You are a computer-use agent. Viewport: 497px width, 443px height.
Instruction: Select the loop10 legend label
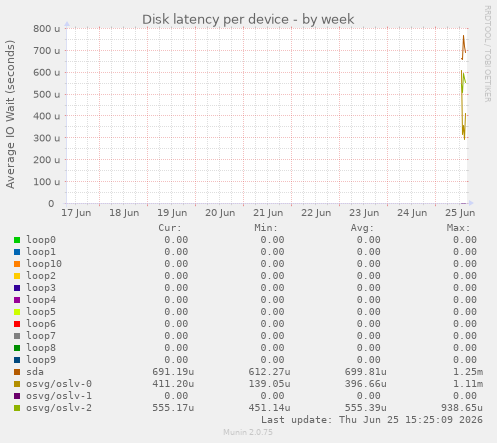click(x=44, y=264)
